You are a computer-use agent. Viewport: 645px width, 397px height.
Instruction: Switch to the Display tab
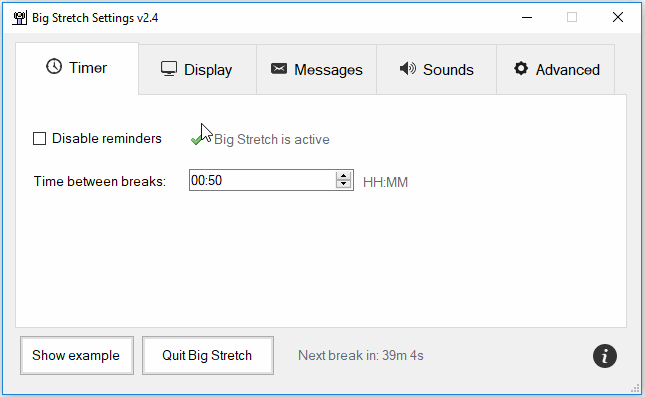click(197, 70)
